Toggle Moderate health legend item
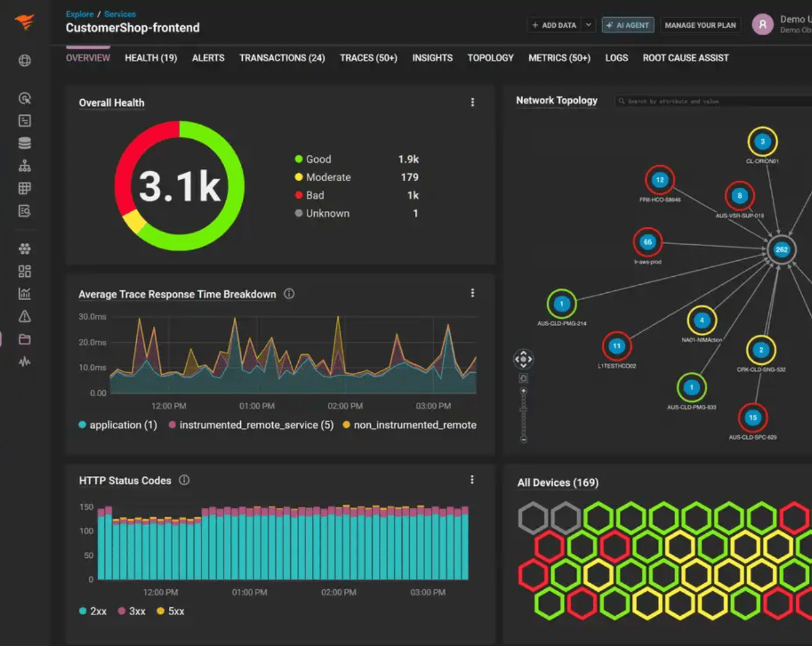The height and width of the screenshot is (646, 812). 323,177
